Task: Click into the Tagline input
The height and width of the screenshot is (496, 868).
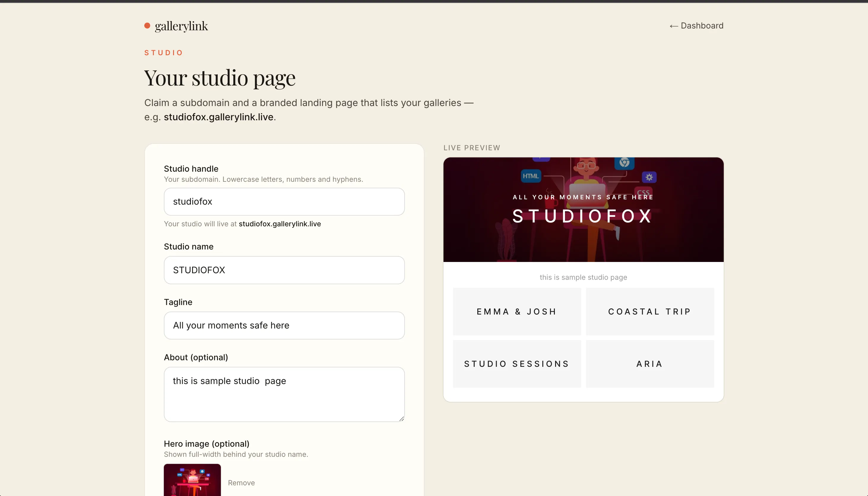Action: pyautogui.click(x=284, y=325)
